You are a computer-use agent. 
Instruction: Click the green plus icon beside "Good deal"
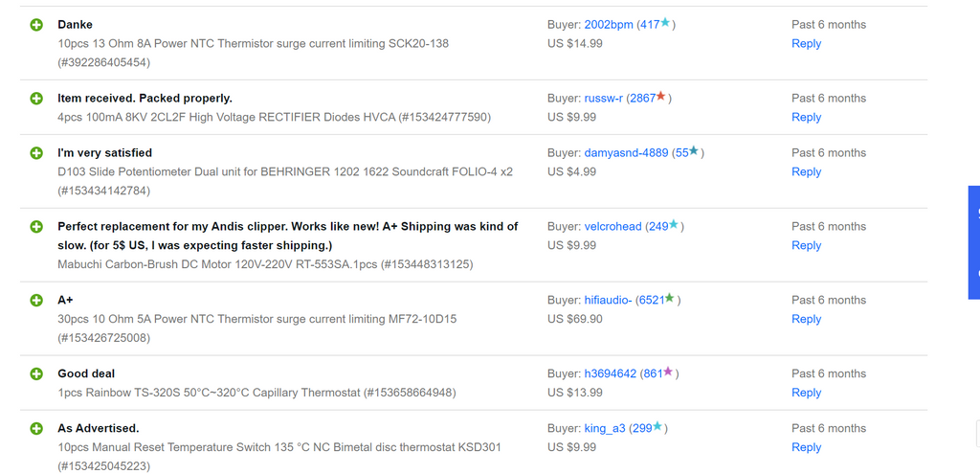tap(36, 374)
